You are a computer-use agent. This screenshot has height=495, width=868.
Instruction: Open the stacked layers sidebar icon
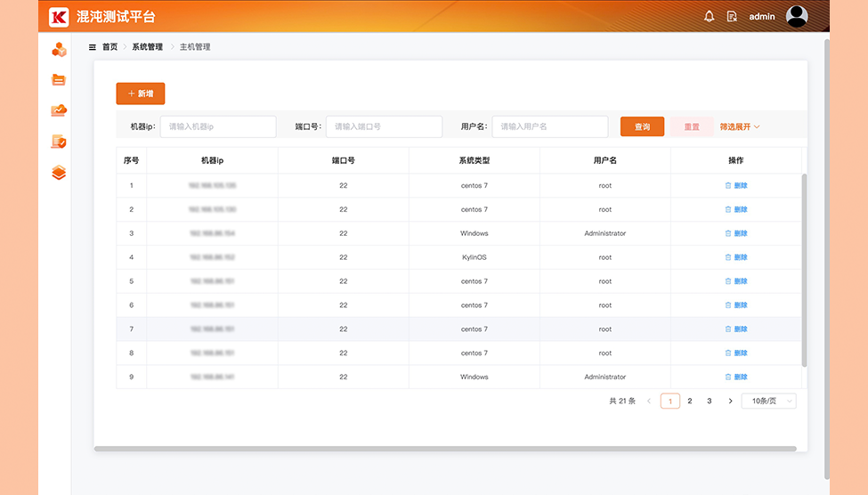(x=59, y=173)
